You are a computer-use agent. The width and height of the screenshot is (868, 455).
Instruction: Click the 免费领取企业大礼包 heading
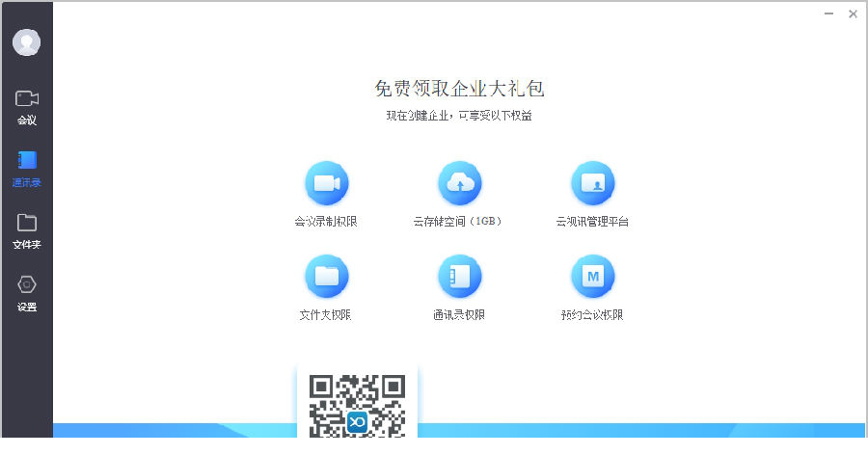(459, 89)
